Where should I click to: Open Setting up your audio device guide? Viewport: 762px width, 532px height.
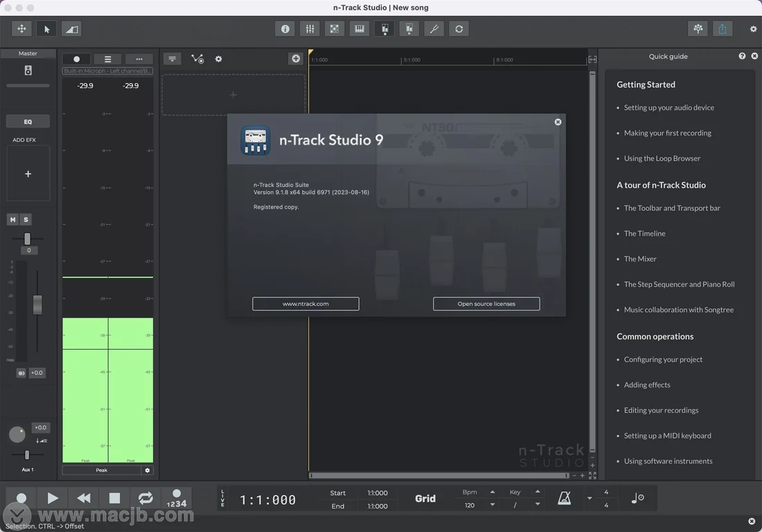point(668,107)
